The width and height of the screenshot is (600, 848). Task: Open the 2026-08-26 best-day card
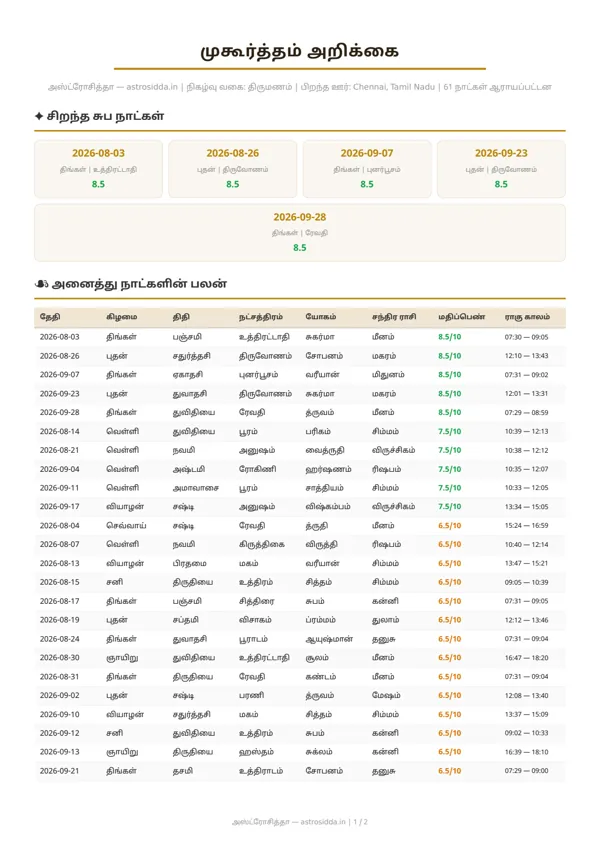click(x=233, y=169)
